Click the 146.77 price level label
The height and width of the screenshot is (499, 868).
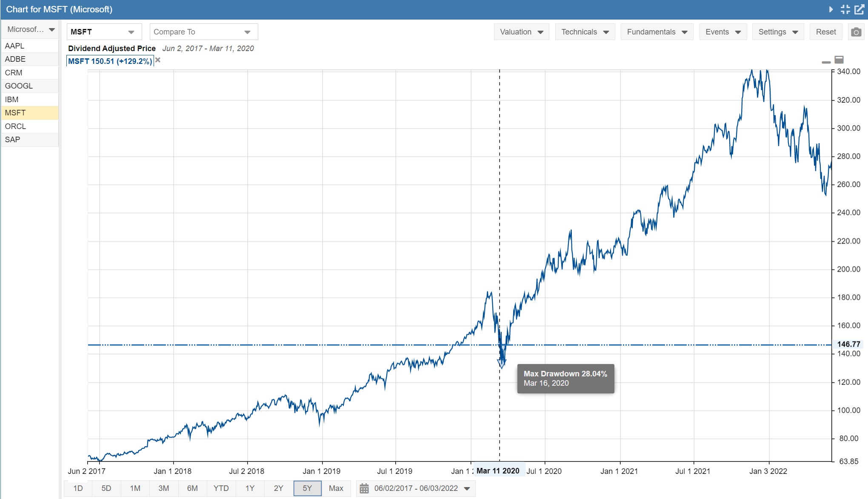point(848,344)
